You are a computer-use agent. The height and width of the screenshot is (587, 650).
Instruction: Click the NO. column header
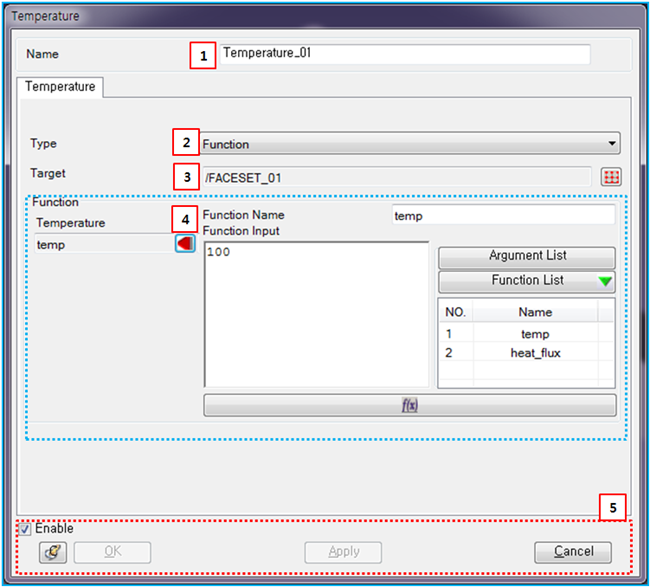click(x=456, y=312)
